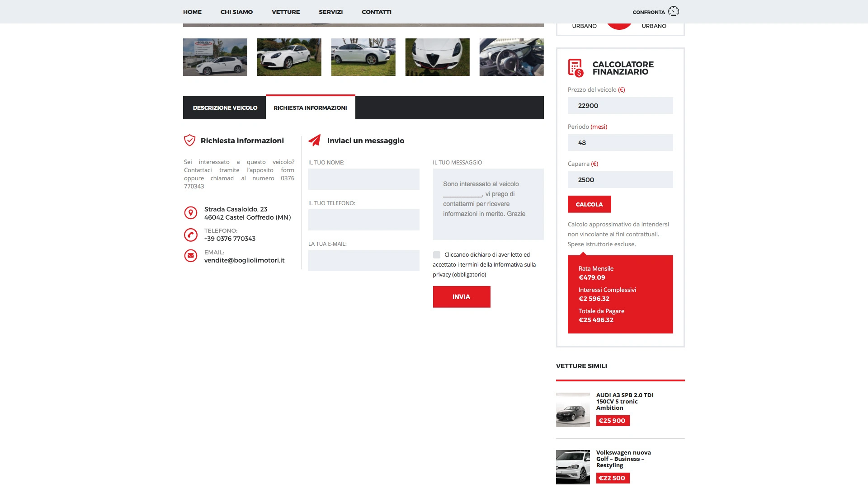
Task: Click the vendite@bogliolimotori.it email
Action: [x=245, y=260]
